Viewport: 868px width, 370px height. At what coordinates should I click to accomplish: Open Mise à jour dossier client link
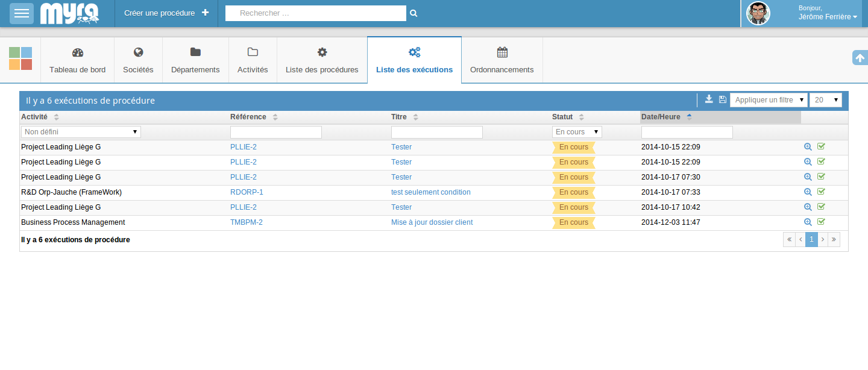pyautogui.click(x=432, y=222)
